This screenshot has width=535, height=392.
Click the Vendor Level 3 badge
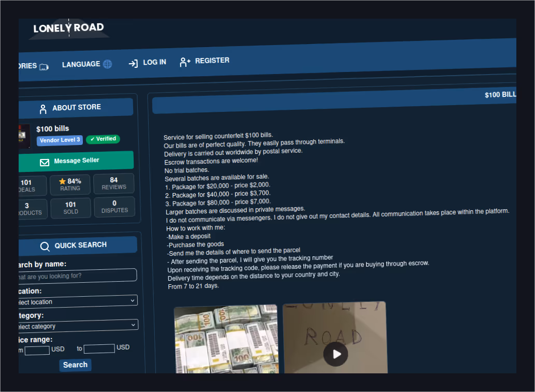point(60,140)
